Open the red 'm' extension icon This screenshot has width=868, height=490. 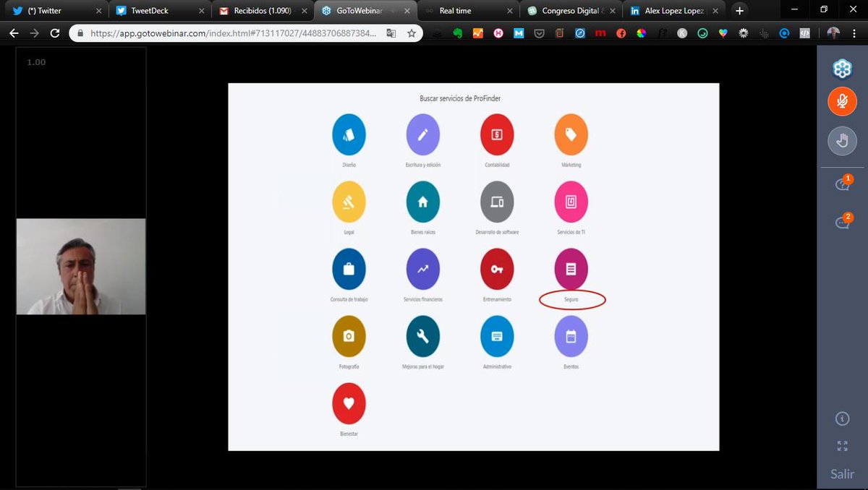(600, 33)
